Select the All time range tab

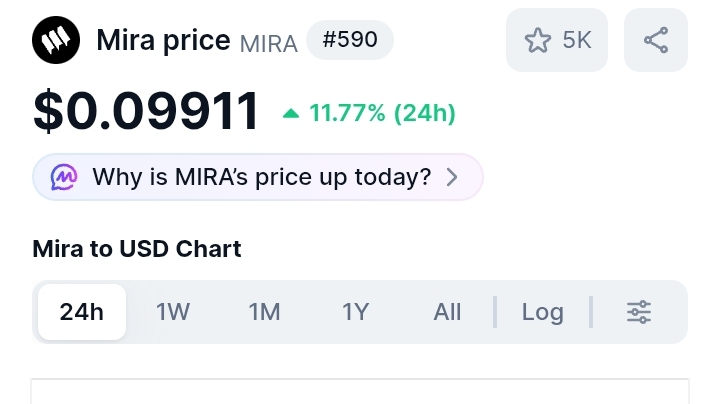tap(447, 312)
